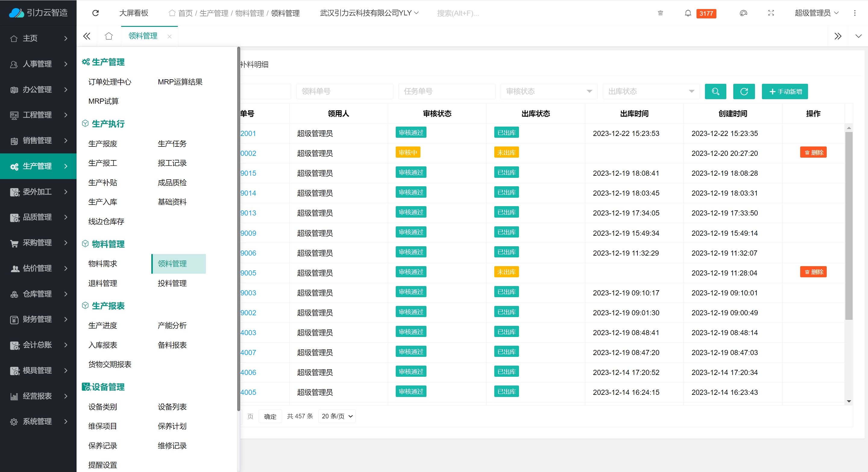Viewport: 868px width, 472px height.
Task: Click the page refresh icon in top bar
Action: (x=95, y=13)
